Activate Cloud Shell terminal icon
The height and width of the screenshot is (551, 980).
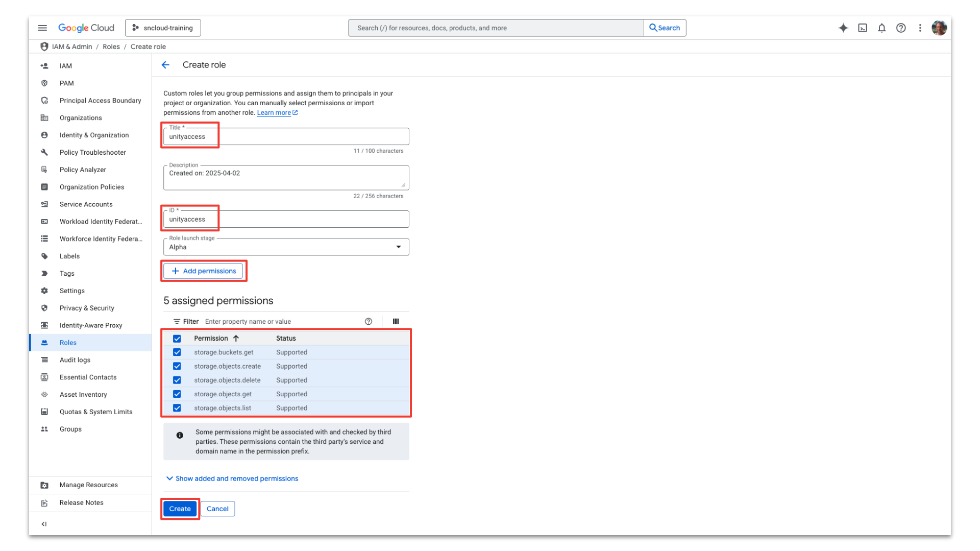(863, 28)
